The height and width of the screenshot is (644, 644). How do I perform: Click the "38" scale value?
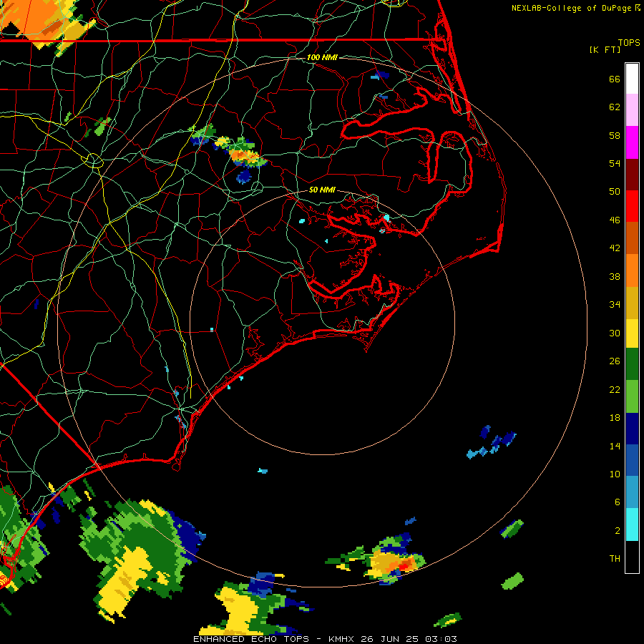[x=615, y=276]
